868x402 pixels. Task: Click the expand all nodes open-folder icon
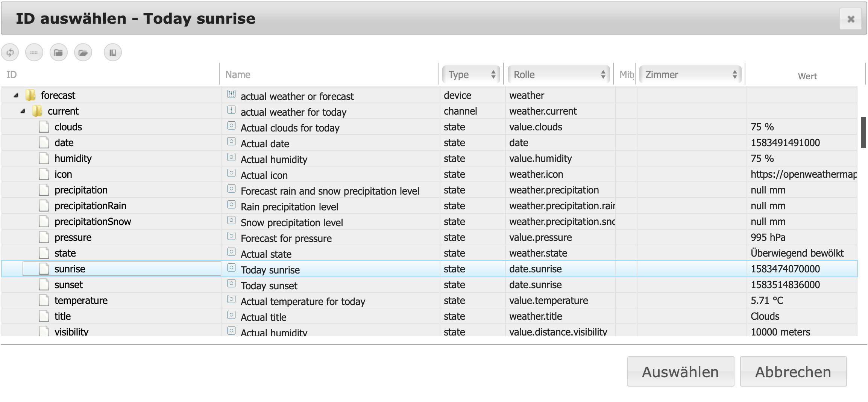click(x=83, y=53)
